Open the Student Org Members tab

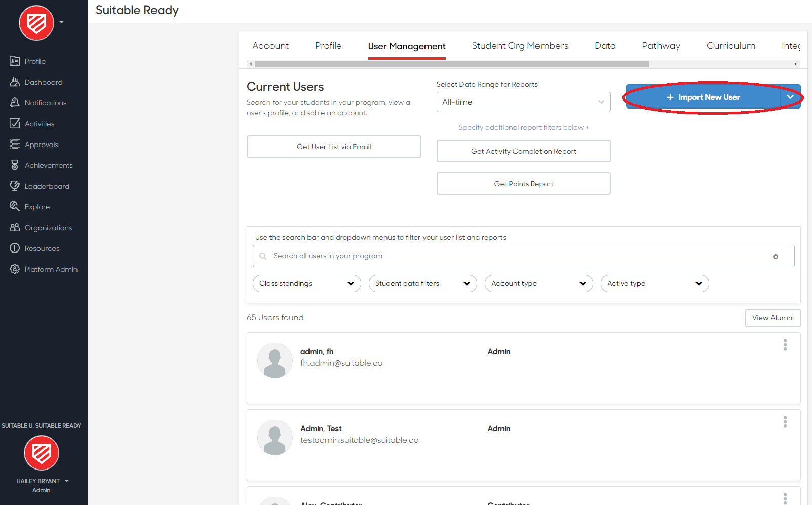tap(520, 46)
